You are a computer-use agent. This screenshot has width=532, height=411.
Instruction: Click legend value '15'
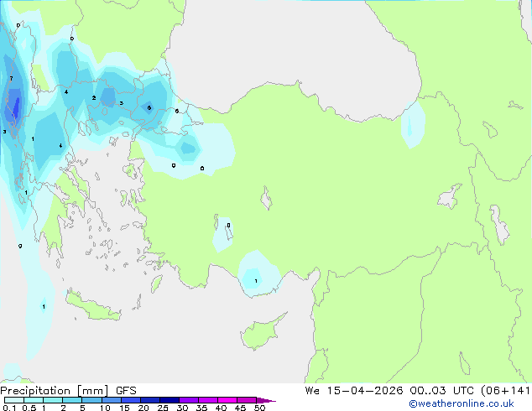pos(124,408)
